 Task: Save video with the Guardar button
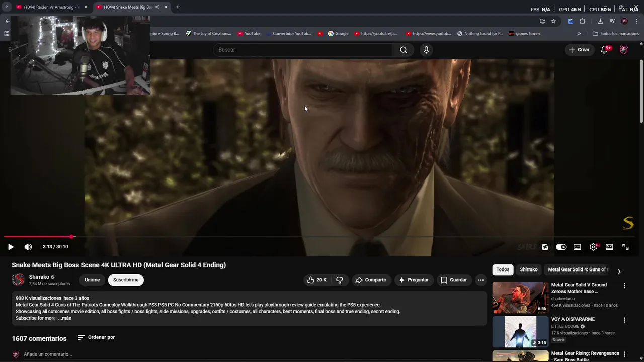click(x=454, y=280)
